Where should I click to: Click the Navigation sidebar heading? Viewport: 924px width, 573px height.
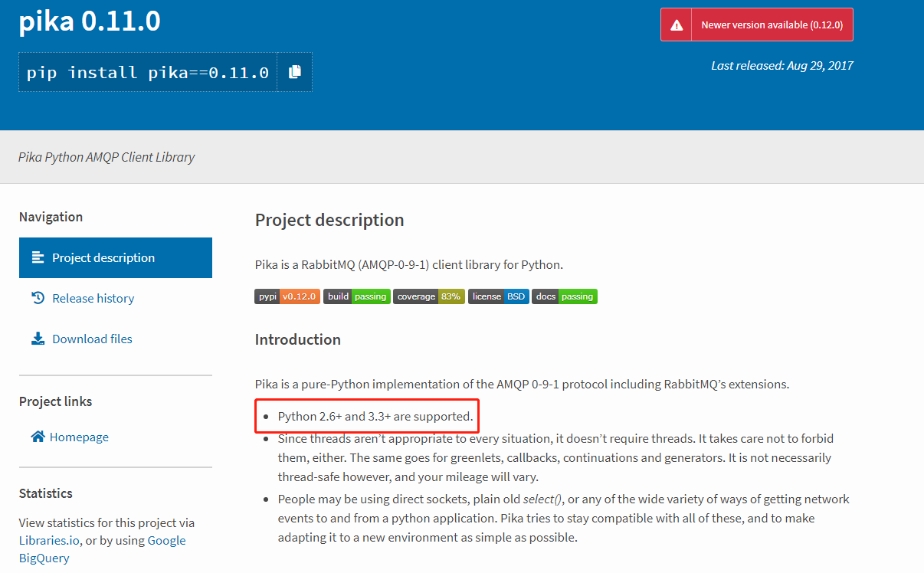point(51,217)
